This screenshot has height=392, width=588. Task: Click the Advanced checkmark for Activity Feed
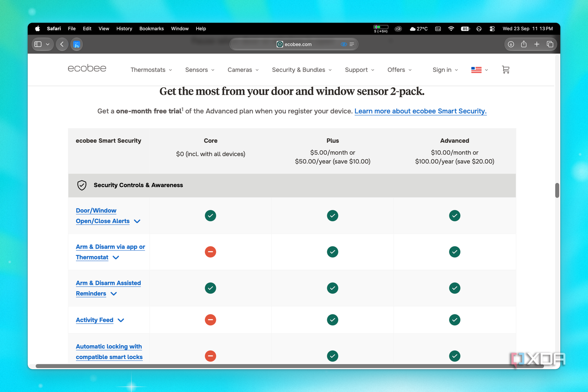[x=455, y=320]
